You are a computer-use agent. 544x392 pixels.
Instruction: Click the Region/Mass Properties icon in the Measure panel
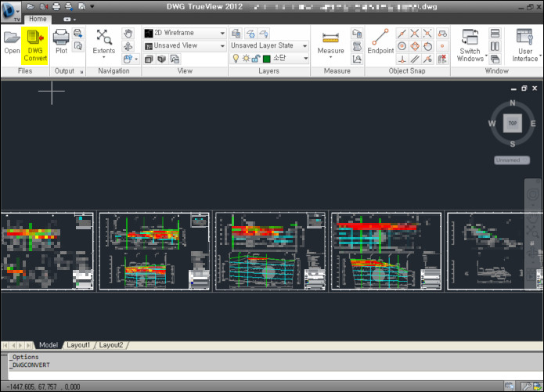357,34
